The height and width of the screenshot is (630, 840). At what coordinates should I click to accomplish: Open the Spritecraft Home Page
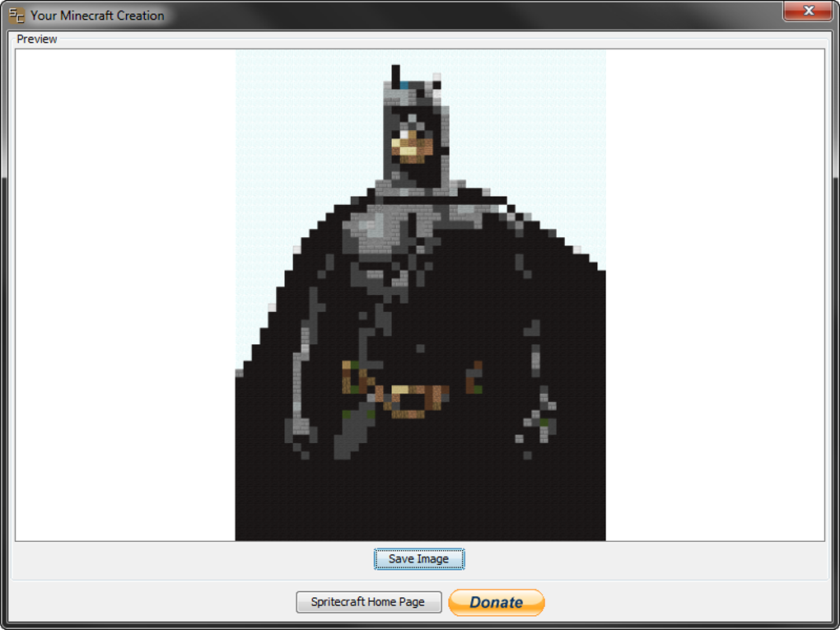click(368, 602)
